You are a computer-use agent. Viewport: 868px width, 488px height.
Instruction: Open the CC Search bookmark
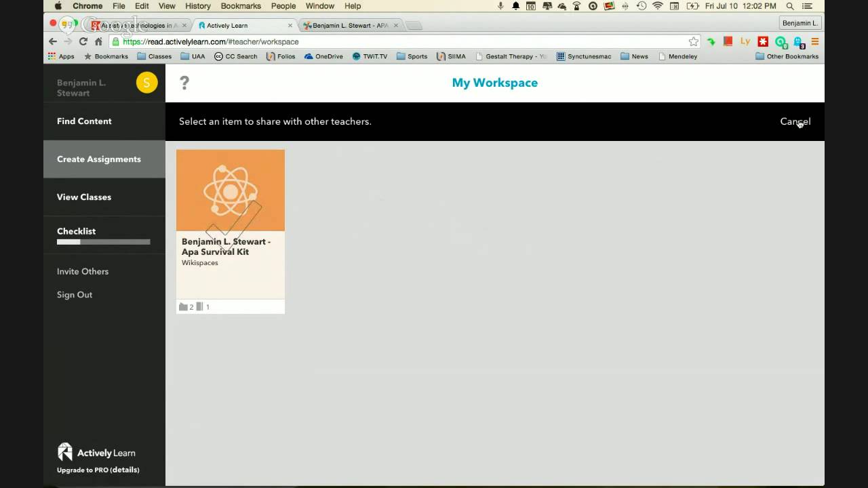(x=236, y=56)
